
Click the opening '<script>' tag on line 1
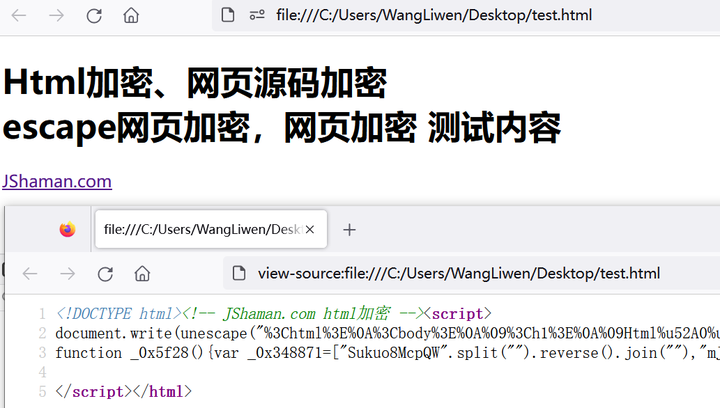coord(458,314)
